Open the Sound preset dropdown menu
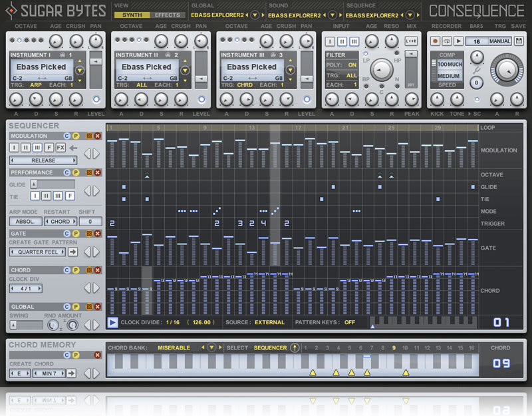This screenshot has width=532, height=416. coord(332,15)
